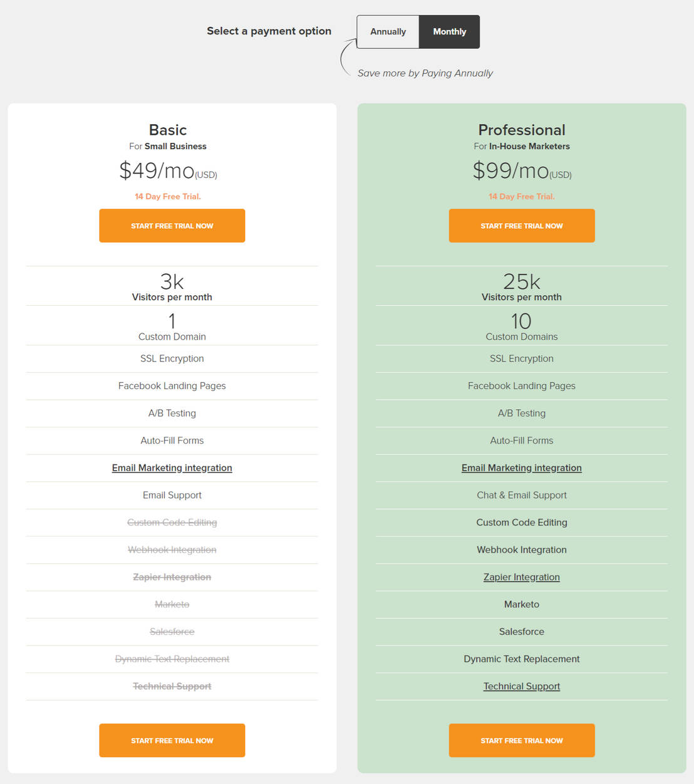Click 14 Day Free Trial text under Professional

click(522, 197)
